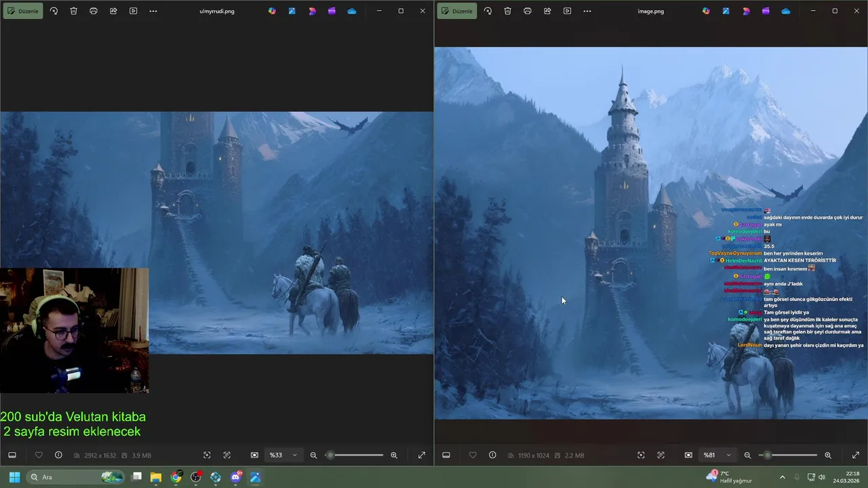This screenshot has width=868, height=488.
Task: Expand hidden system tray icons
Action: coord(782,477)
